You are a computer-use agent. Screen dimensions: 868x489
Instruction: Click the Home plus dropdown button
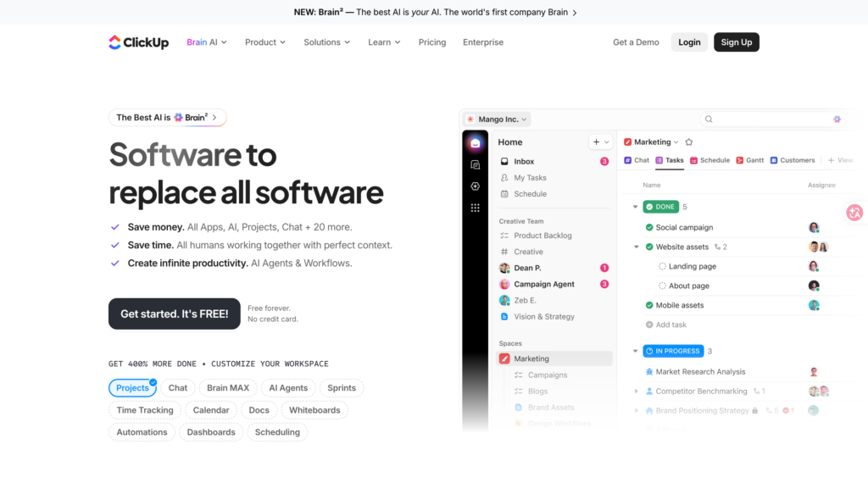click(x=601, y=142)
